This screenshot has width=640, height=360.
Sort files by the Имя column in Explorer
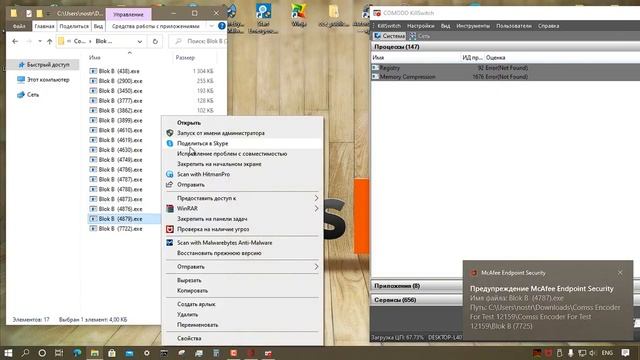(94, 58)
